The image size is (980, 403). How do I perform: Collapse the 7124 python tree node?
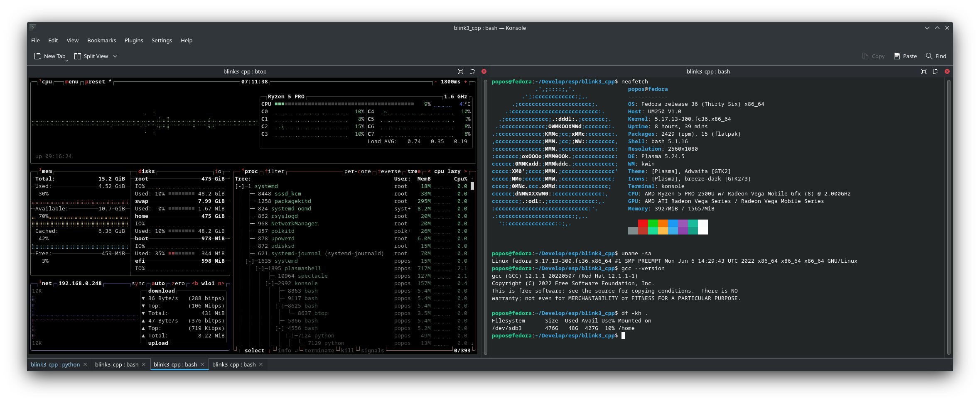pyautogui.click(x=290, y=336)
